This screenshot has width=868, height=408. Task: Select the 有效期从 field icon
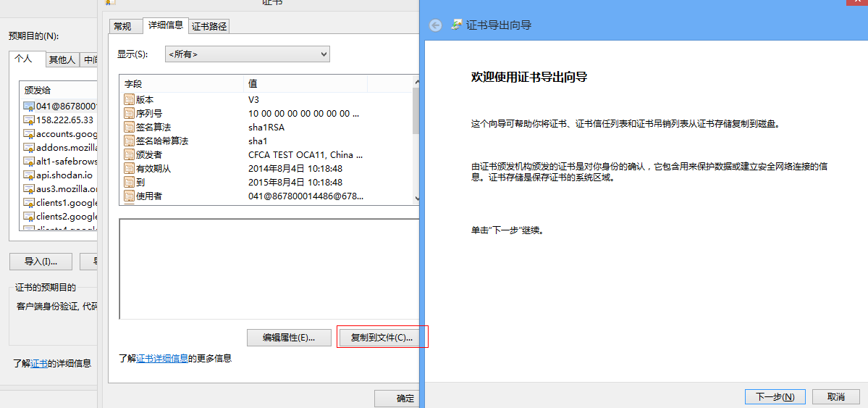pyautogui.click(x=129, y=169)
